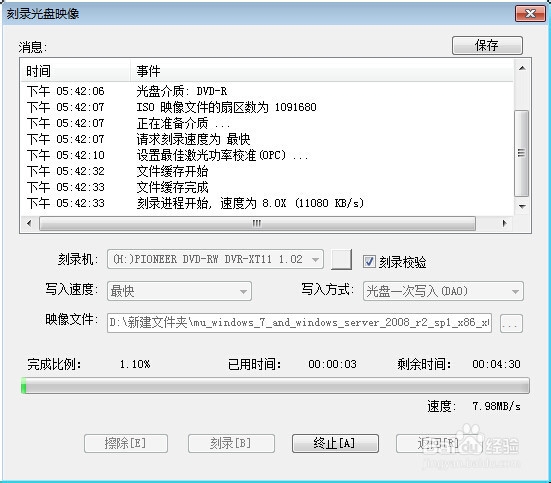Select the row '正在准备介质 ...'

tap(267, 123)
